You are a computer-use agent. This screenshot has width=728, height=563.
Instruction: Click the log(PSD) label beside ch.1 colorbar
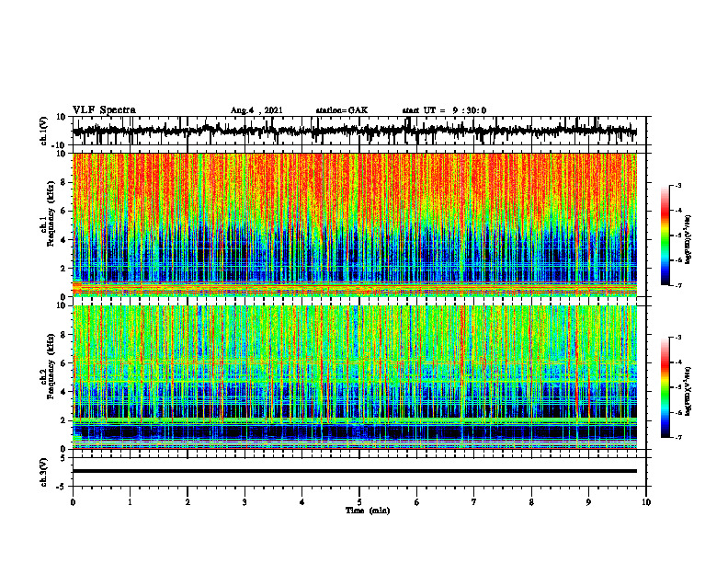click(688, 240)
